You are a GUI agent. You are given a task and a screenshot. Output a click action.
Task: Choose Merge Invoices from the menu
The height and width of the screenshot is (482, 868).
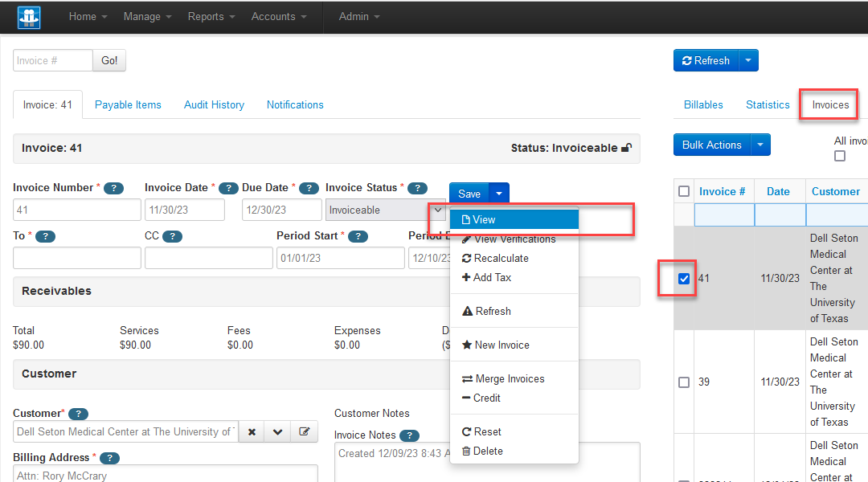tap(514, 379)
